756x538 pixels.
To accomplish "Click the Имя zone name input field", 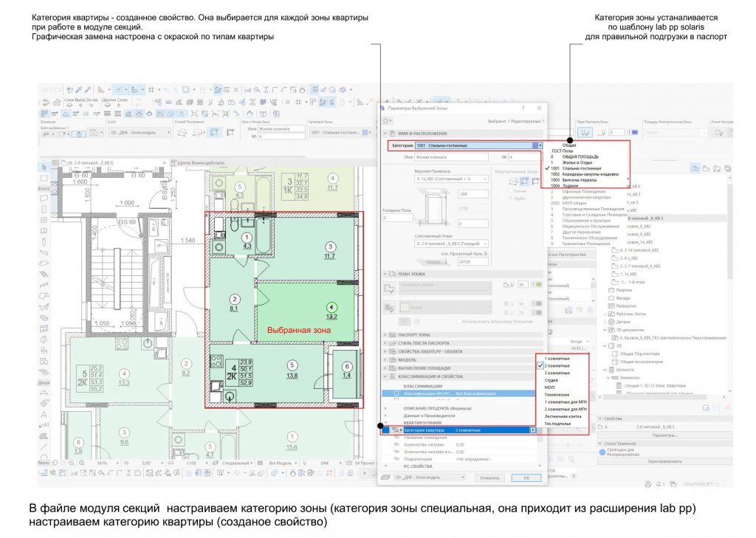I will (454, 156).
